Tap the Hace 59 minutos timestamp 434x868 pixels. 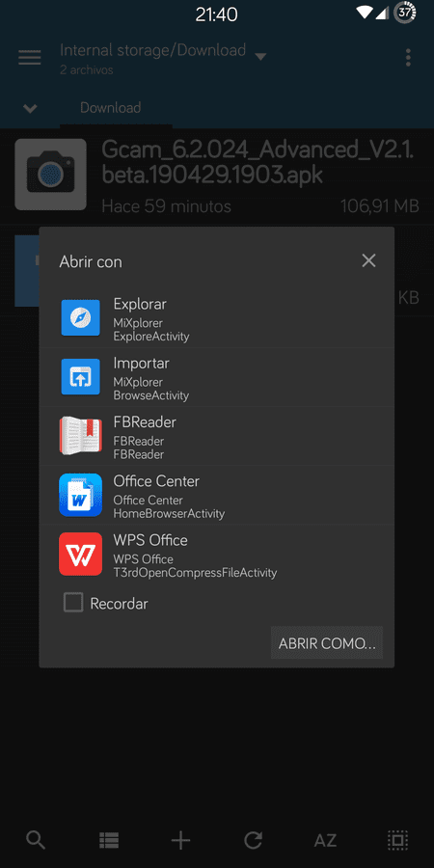166,207
